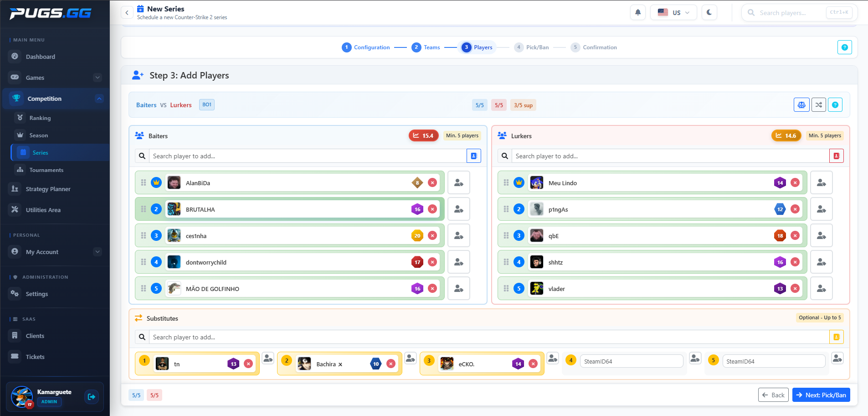Open Tournaments in the sidebar
868x416 pixels.
(x=46, y=170)
